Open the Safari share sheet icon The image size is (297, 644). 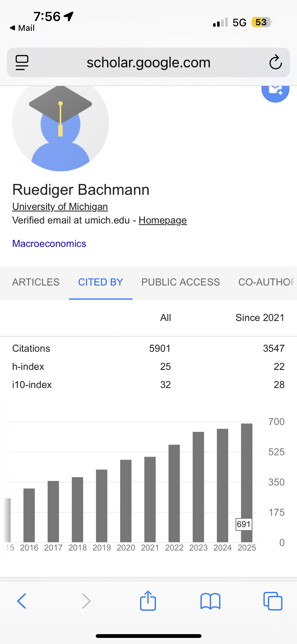[x=148, y=601]
